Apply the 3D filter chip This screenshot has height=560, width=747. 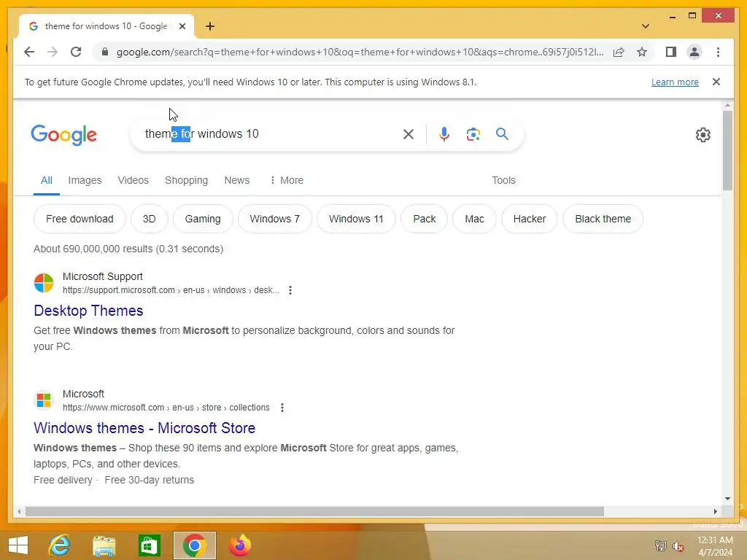pos(149,219)
